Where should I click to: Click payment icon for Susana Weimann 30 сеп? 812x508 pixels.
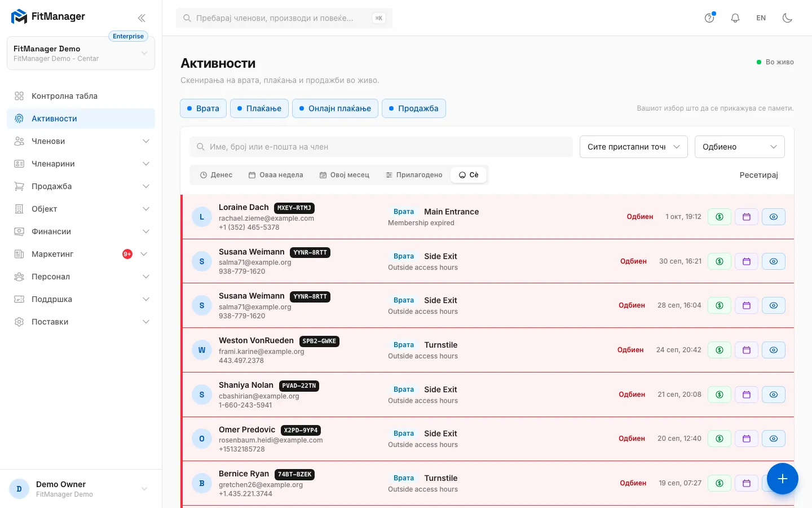720,261
